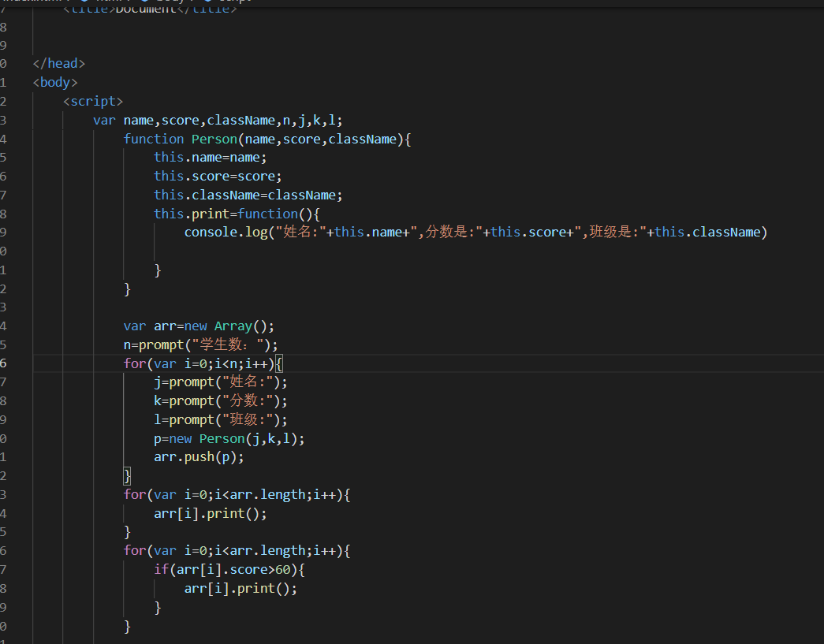Place cursor on 'this.name=name;' statement
Viewport: 824px width, 644px height.
coord(211,158)
